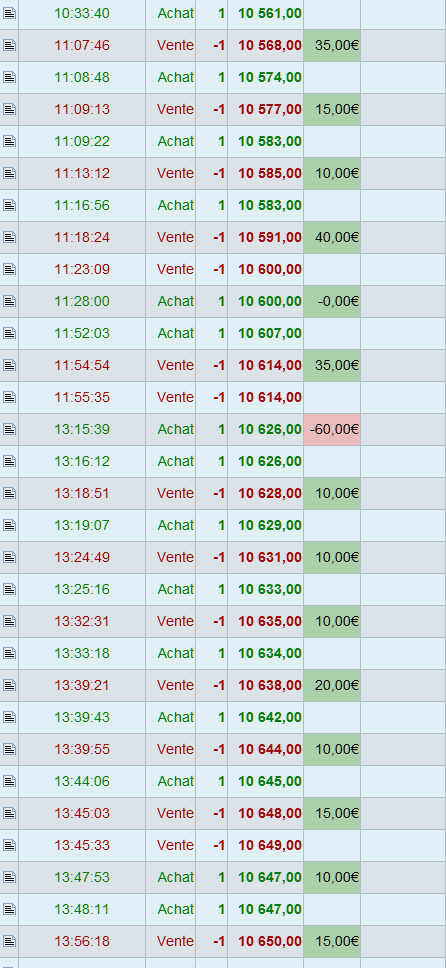
Task: Select the -0,00€ result cell
Action: tap(332, 301)
